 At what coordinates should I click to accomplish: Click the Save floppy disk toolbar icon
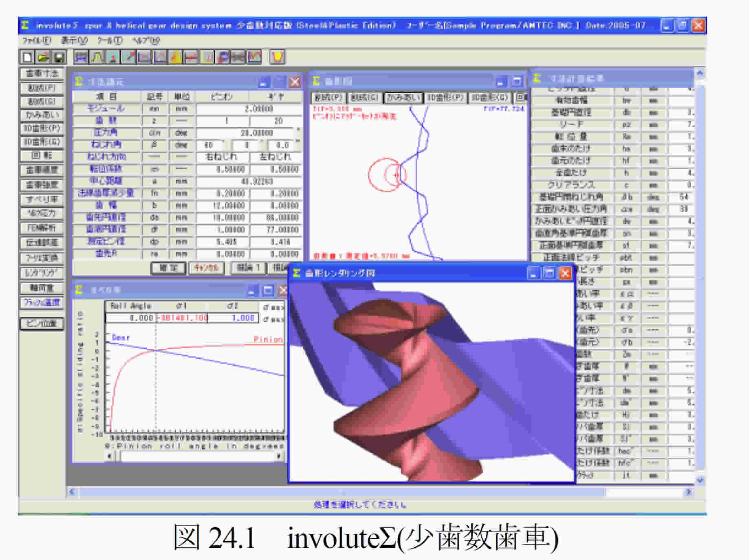[x=59, y=57]
